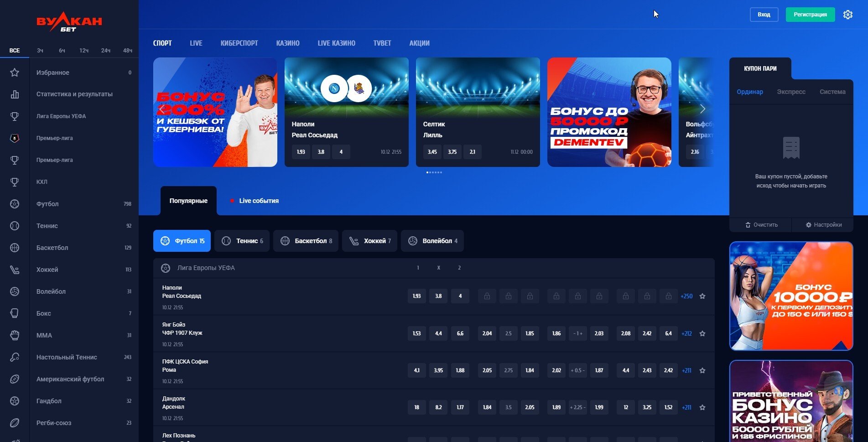Select the 12ч time filter

tap(84, 51)
